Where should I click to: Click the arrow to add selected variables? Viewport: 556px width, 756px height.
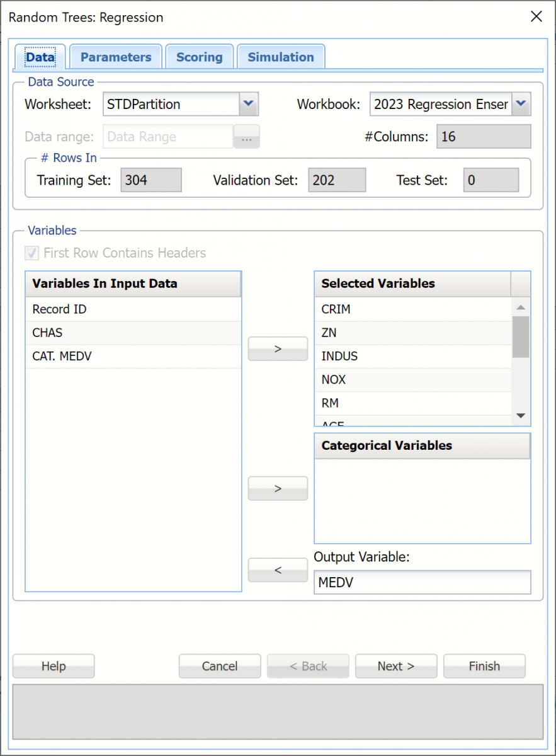[x=278, y=348]
